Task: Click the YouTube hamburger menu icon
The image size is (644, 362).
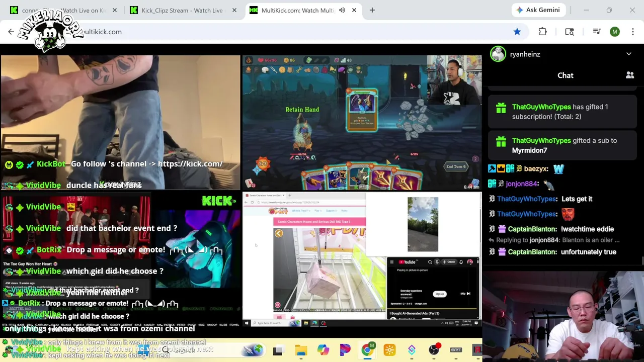Action: coord(392,262)
